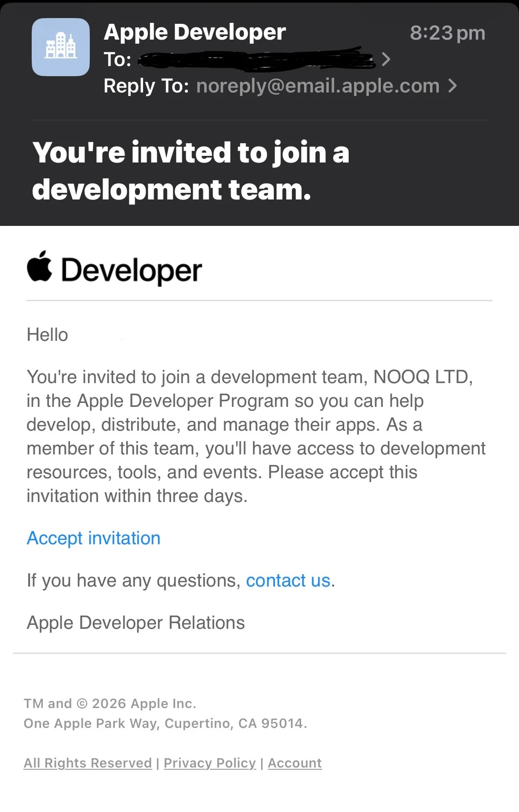Tap the NOOQ LTD invitation paragraph
519x812 pixels.
[256, 436]
